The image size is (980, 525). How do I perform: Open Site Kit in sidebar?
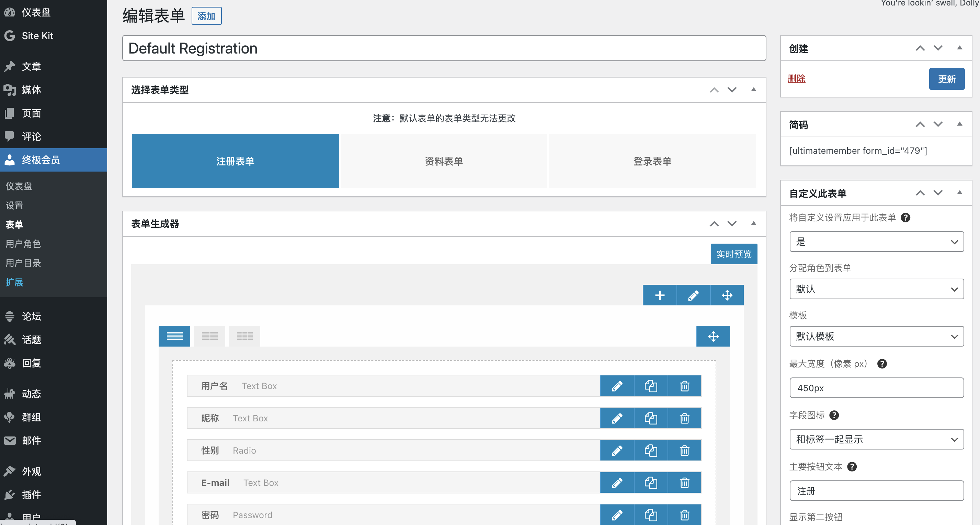tap(37, 36)
